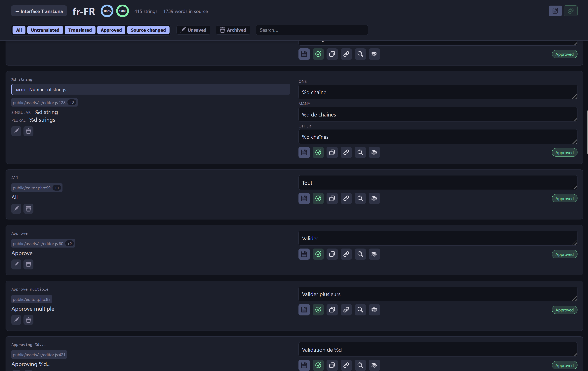Image resolution: width=588 pixels, height=371 pixels.
Task: Click layers icon in 'Validation de %d' row
Action: (374, 365)
